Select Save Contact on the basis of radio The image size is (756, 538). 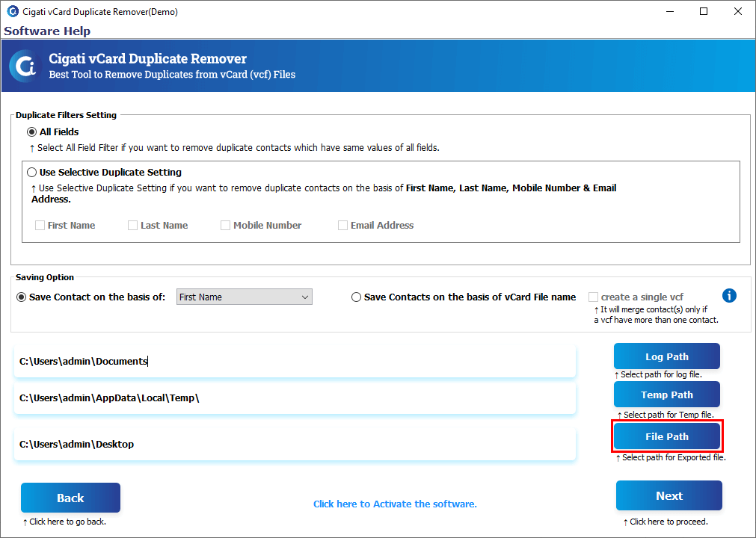coord(21,297)
